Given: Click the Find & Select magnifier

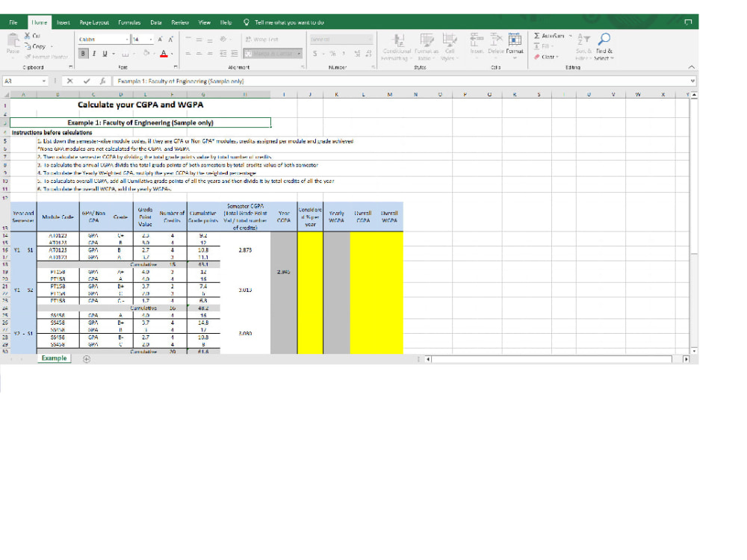Looking at the screenshot, I should pos(604,39).
